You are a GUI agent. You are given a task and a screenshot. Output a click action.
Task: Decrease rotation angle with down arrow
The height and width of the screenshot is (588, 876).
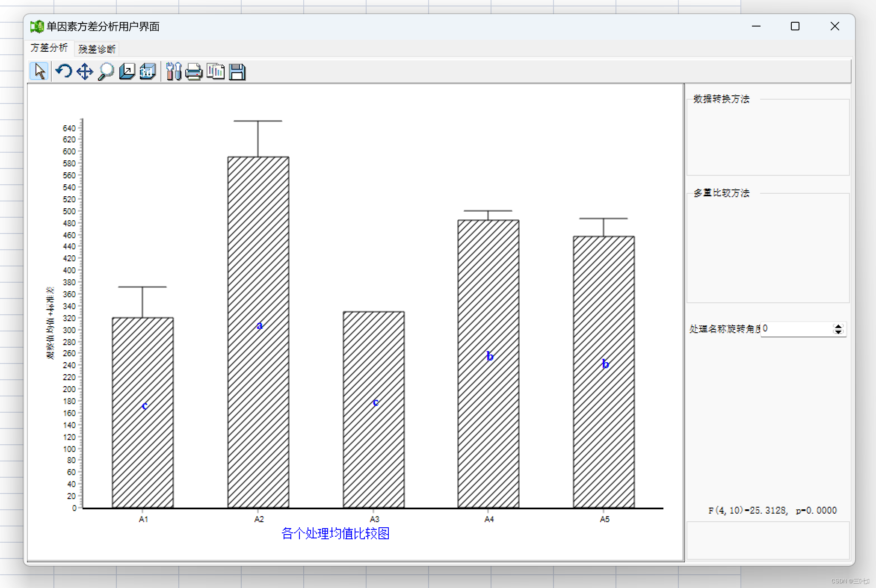[838, 332]
